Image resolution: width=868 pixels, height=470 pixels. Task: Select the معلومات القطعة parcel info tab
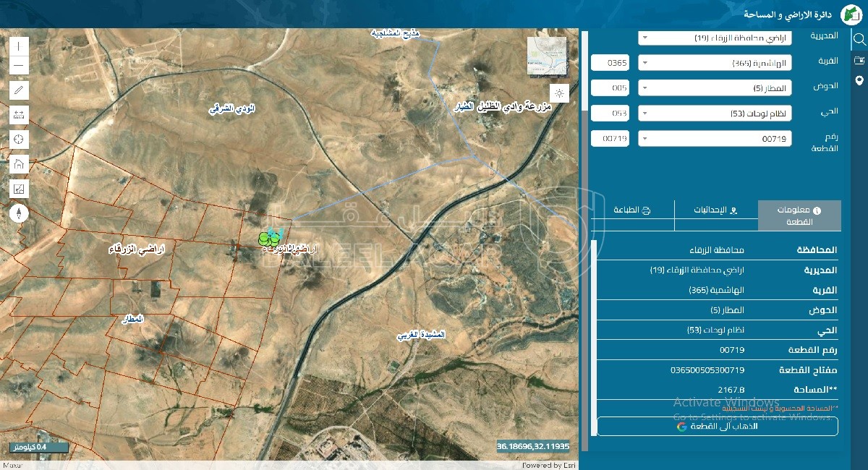799,215
